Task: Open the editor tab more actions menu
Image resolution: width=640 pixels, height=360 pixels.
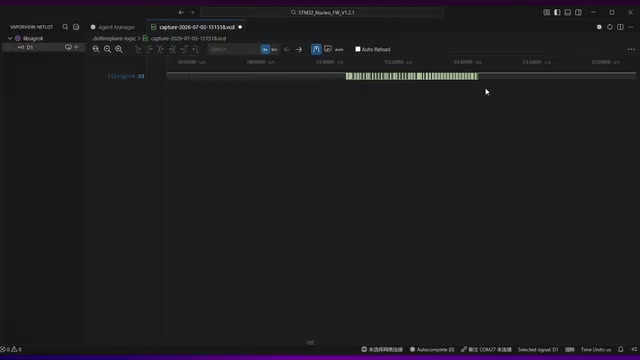Action: coord(631,27)
